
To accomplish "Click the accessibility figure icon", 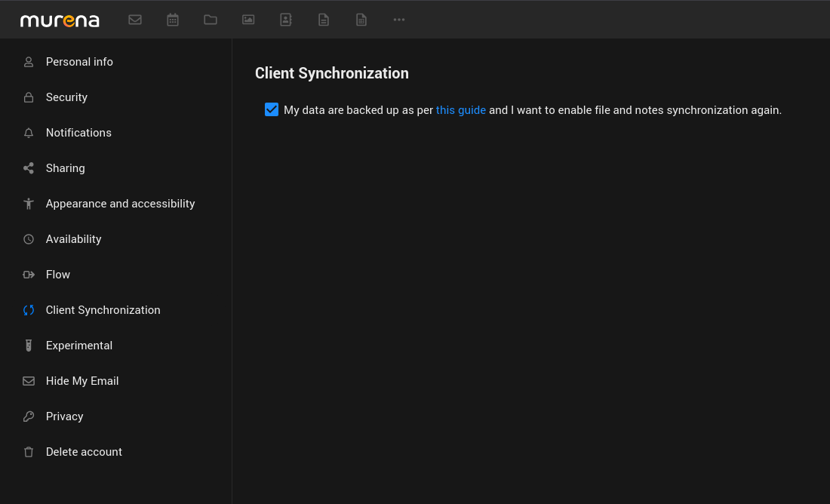I will click(29, 204).
